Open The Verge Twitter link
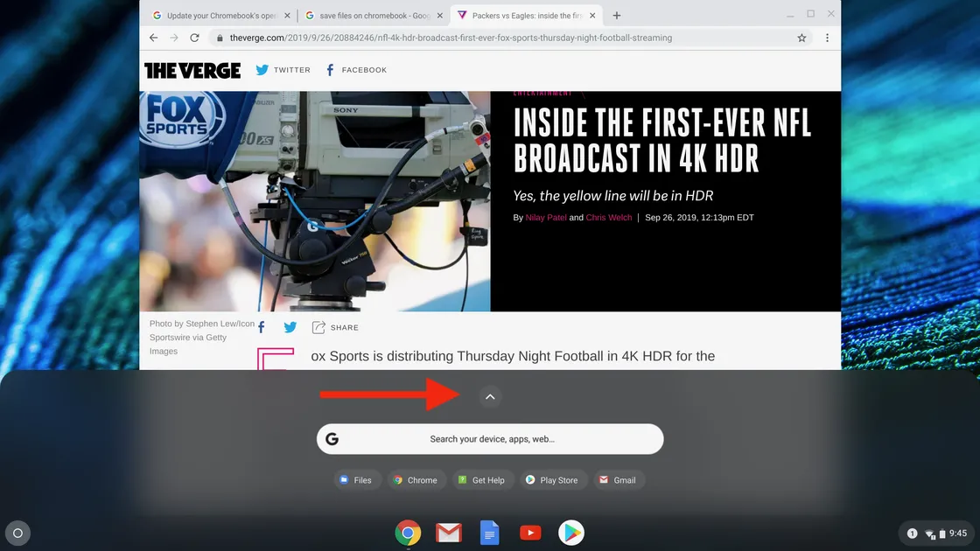980x551 pixels. click(x=283, y=70)
